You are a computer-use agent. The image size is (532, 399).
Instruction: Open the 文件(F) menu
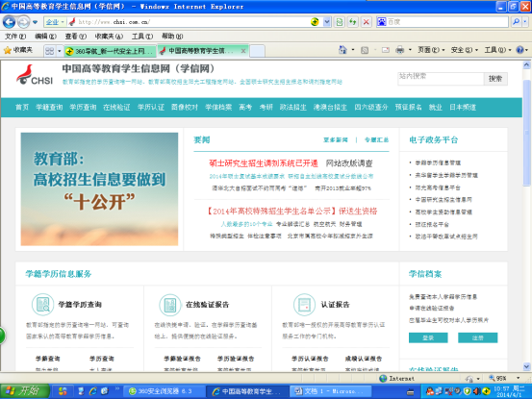(x=15, y=36)
